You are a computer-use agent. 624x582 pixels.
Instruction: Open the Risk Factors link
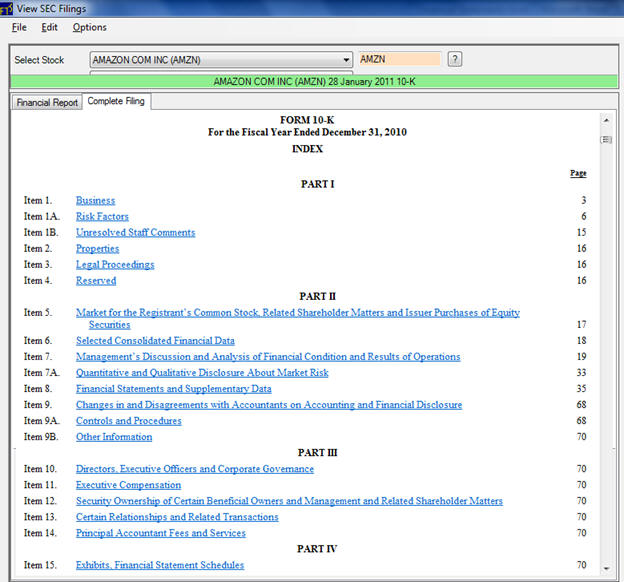pyautogui.click(x=102, y=216)
